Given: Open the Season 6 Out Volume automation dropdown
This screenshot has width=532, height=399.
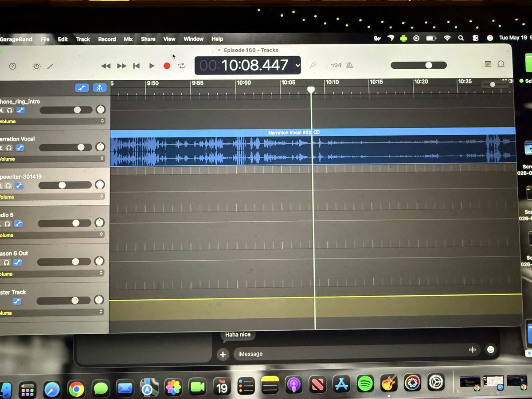Looking at the screenshot, I should tap(52, 274).
